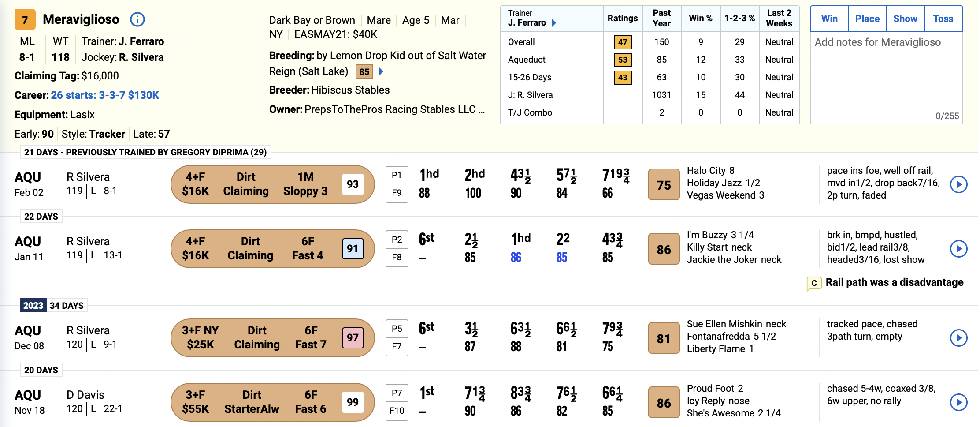
Task: Click the 85 sire rating badge
Action: 364,71
